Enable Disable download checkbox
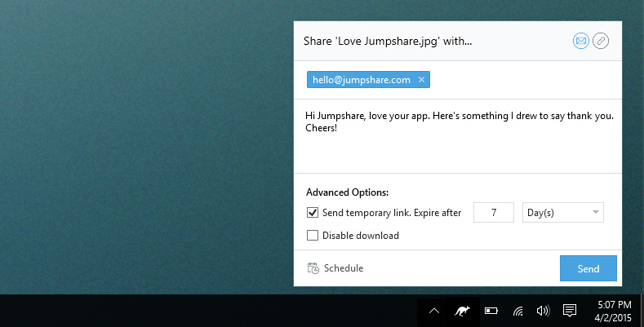The height and width of the screenshot is (327, 644). click(313, 235)
